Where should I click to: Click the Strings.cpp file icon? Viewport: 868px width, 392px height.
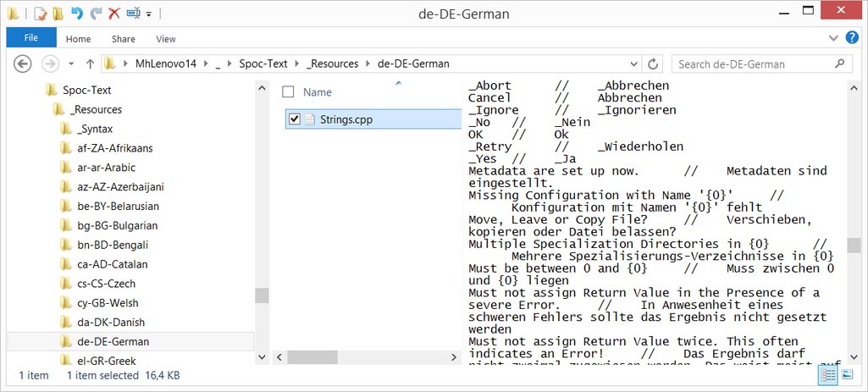coord(309,119)
